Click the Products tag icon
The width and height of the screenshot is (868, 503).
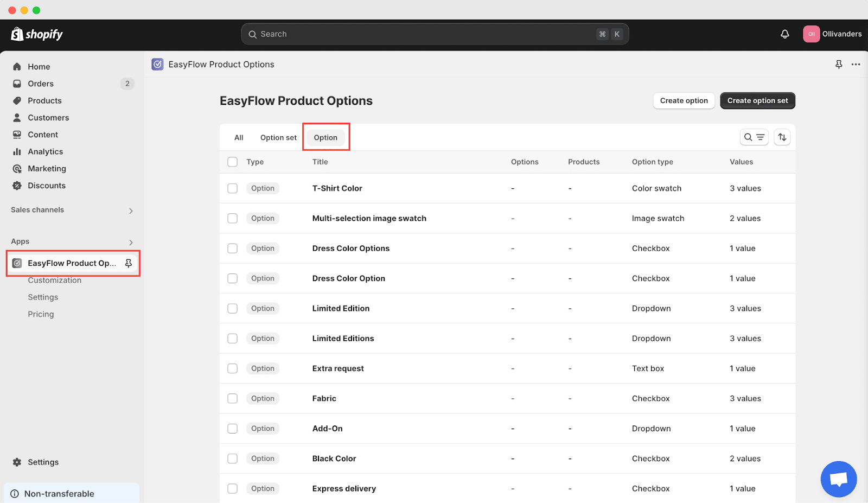17,100
